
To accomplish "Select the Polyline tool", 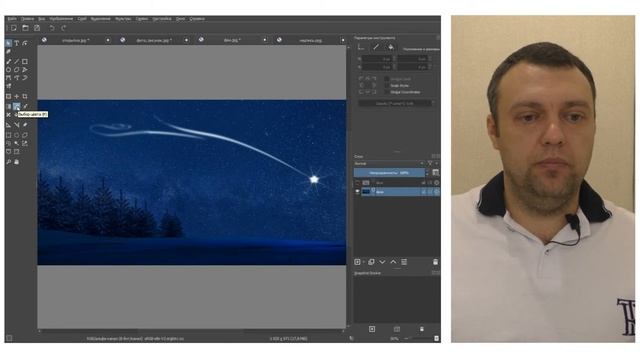I will click(x=25, y=70).
